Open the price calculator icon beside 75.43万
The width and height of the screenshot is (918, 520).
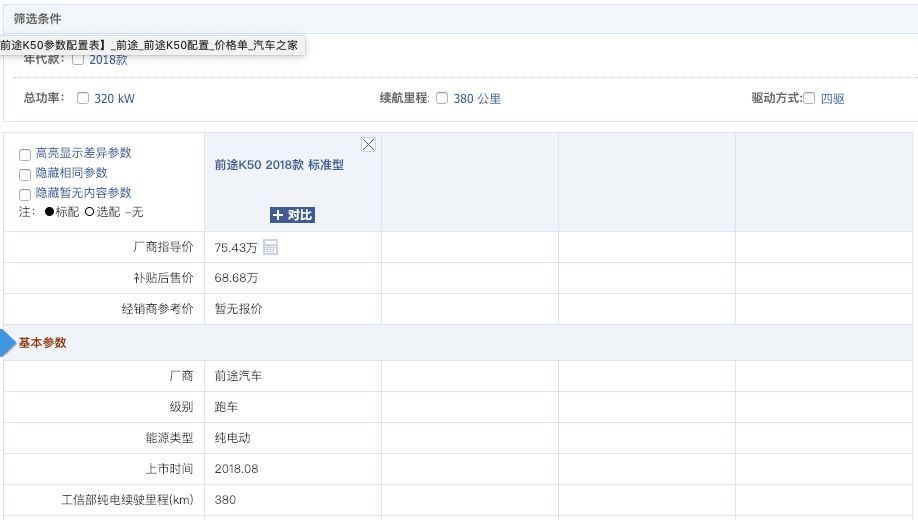point(270,247)
